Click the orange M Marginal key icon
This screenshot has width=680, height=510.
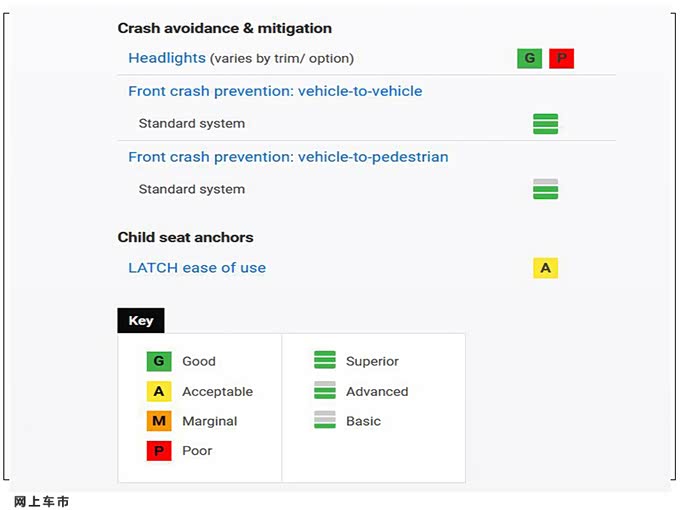click(x=158, y=421)
